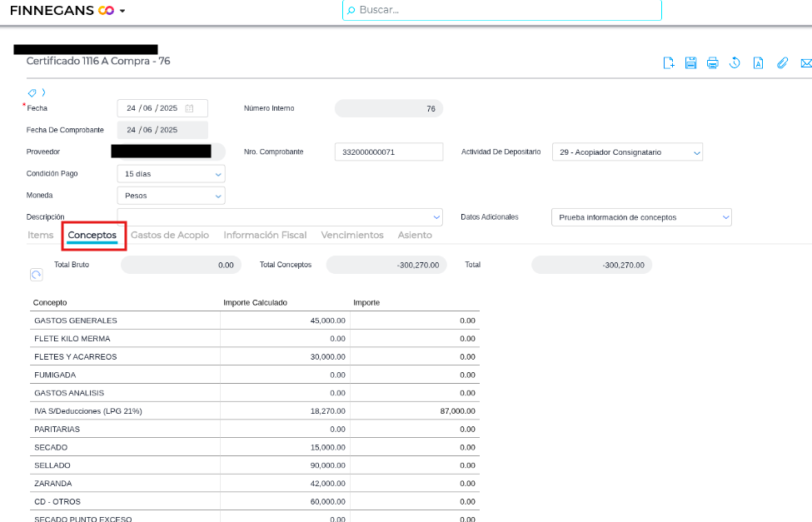Recalculate totals with the refresh icon
This screenshot has width=812, height=522.
pos(36,274)
